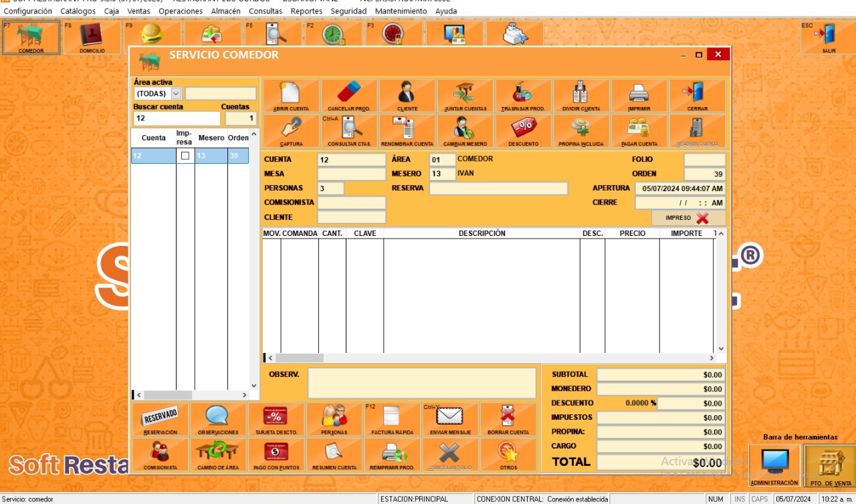Click the Salir exit icon

[x=829, y=37]
